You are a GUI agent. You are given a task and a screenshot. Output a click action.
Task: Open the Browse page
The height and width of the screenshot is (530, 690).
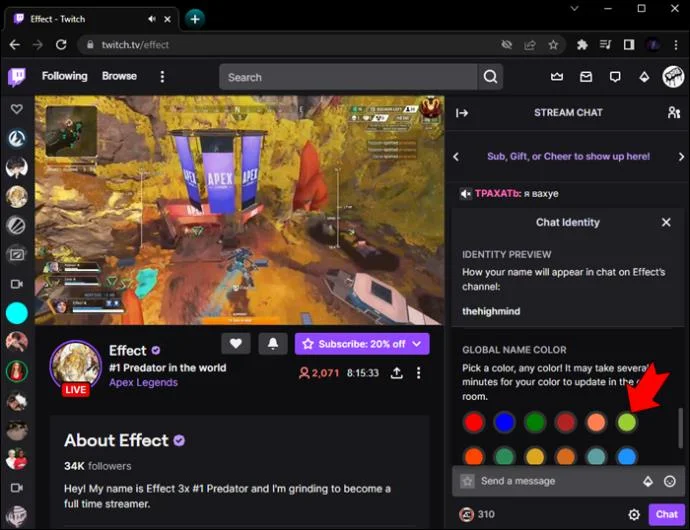[119, 76]
